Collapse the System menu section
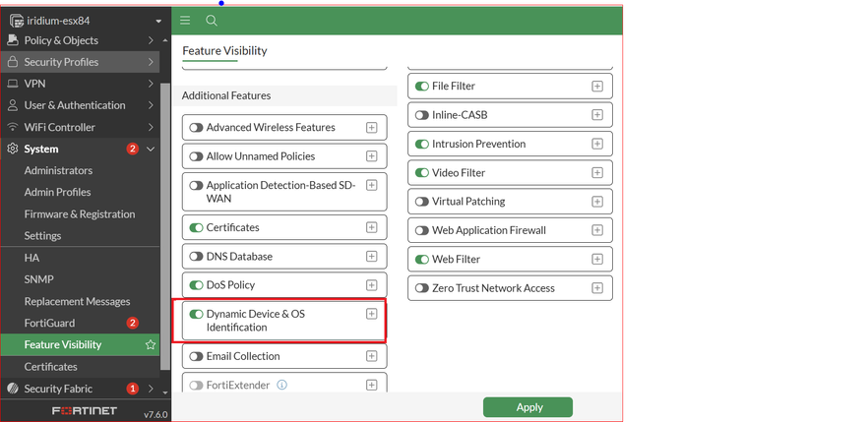 [x=151, y=150]
